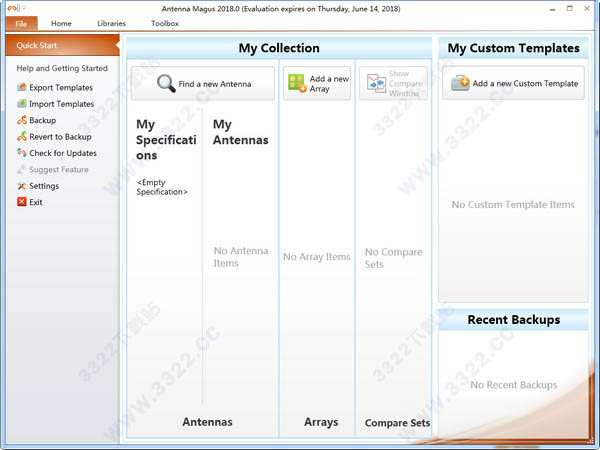Click the Compare Sets footer label
600x450 pixels.
tap(397, 422)
